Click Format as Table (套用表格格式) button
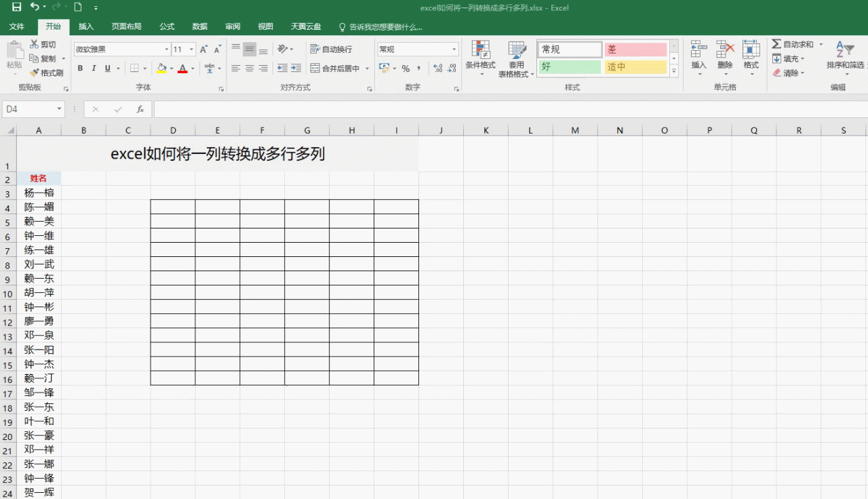Image resolution: width=868 pixels, height=499 pixels. tap(517, 58)
